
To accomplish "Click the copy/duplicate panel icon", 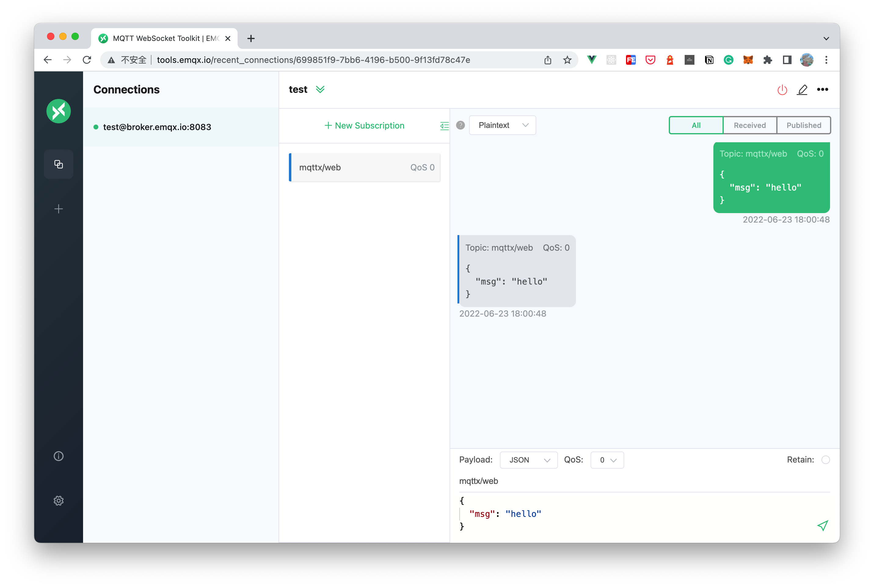I will pyautogui.click(x=58, y=164).
